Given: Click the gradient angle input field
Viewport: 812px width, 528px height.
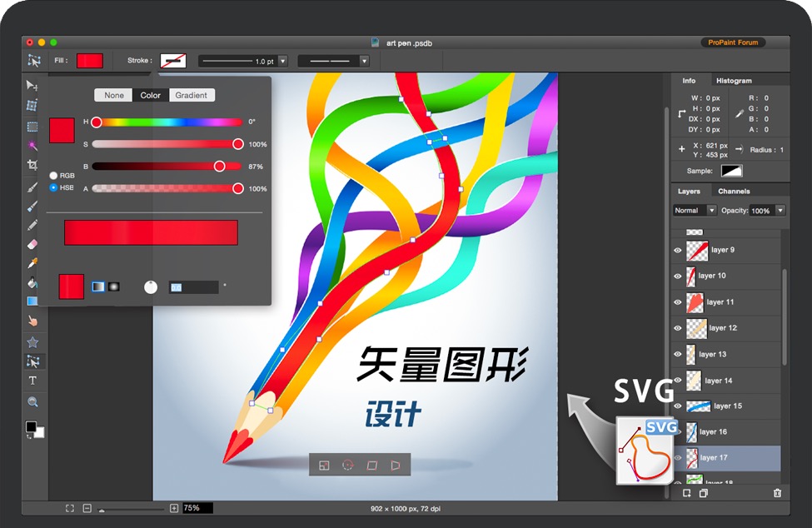Looking at the screenshot, I should tap(194, 287).
